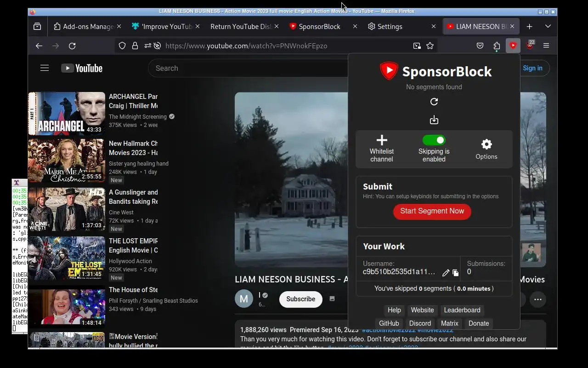The image size is (588, 368).
Task: Toggle the Skipping is enabled switch
Action: pyautogui.click(x=434, y=140)
